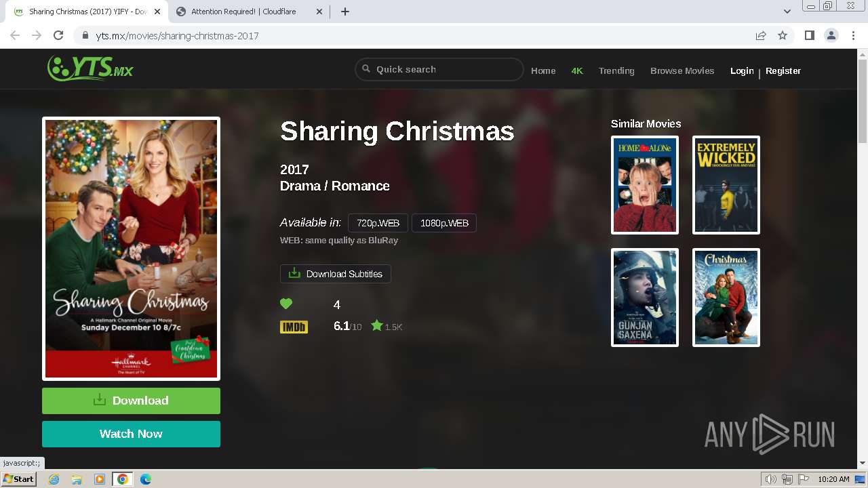The height and width of the screenshot is (488, 868).
Task: Open Extremely Wicked similar movie
Action: click(726, 185)
